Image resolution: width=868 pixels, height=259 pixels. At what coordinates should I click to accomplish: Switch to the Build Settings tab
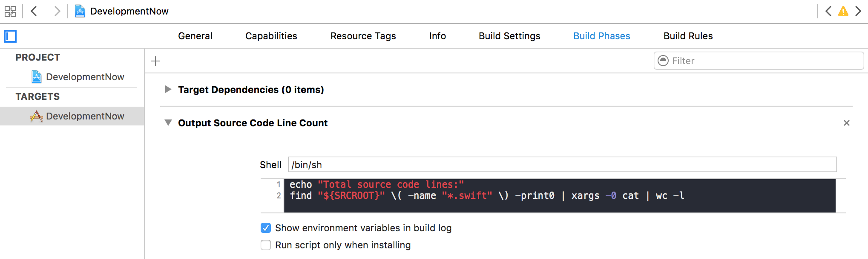[x=509, y=36]
